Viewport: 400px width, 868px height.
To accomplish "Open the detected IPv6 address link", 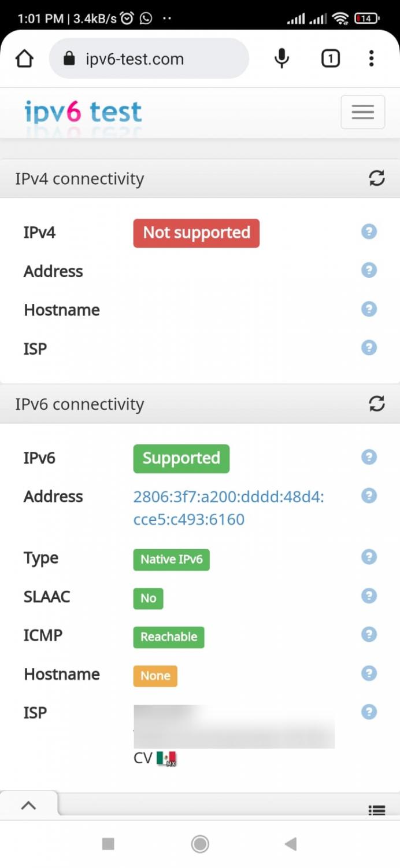I will point(229,507).
